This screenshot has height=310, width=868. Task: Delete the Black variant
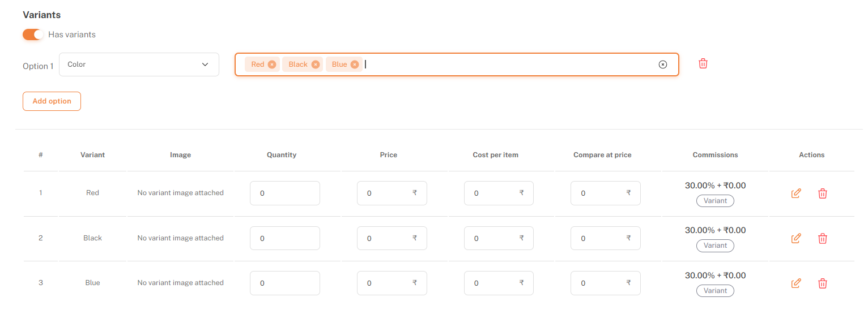point(823,238)
